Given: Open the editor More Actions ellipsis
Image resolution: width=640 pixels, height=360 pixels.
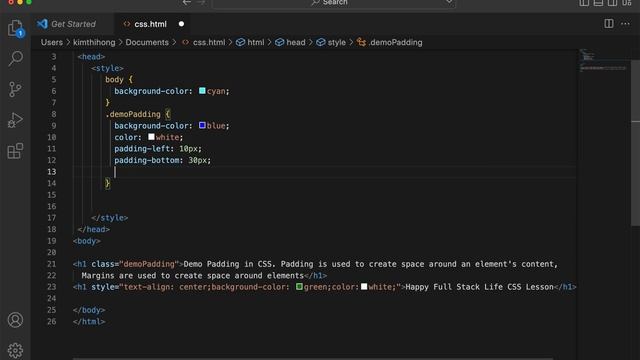Looking at the screenshot, I should tap(625, 24).
